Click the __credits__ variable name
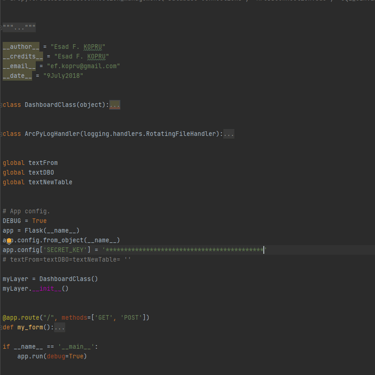The image size is (375, 375). [x=23, y=56]
